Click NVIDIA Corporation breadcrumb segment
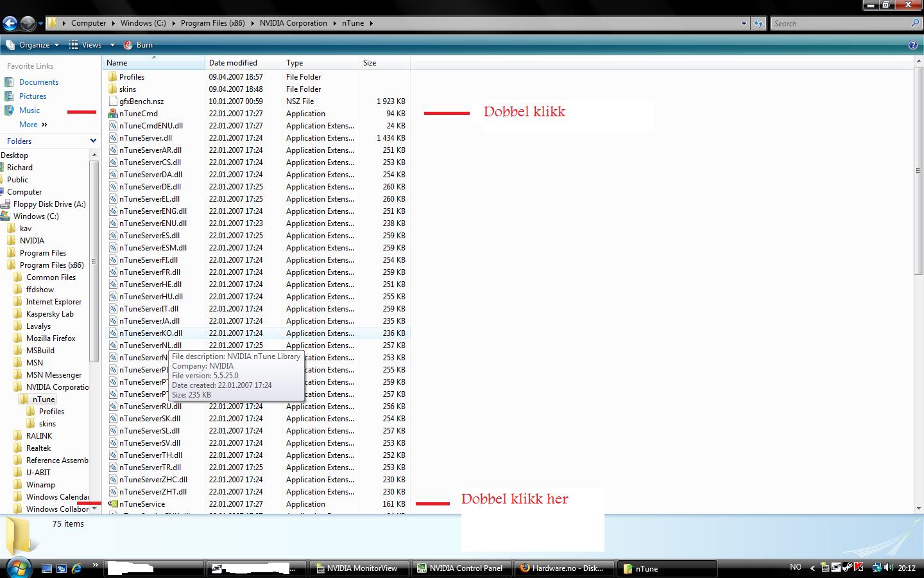Screen dimensions: 924x578 pos(293,23)
